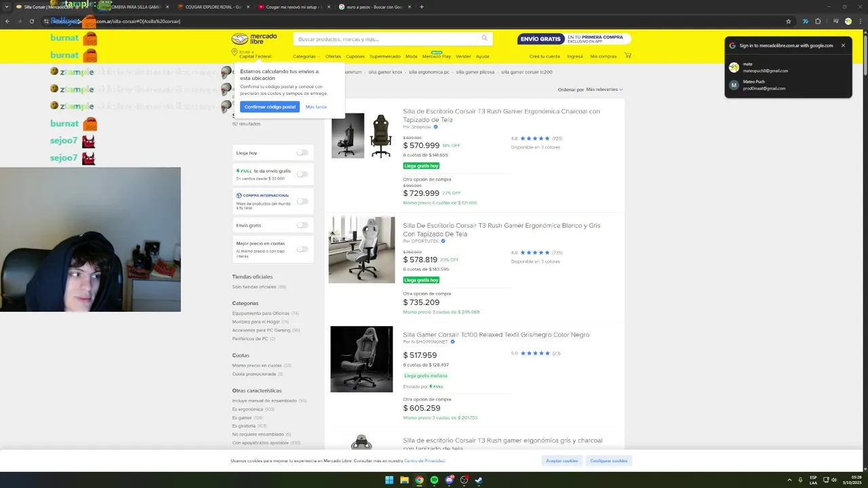Click the taskbar microphone icon
The image size is (868, 488).
[801, 480]
